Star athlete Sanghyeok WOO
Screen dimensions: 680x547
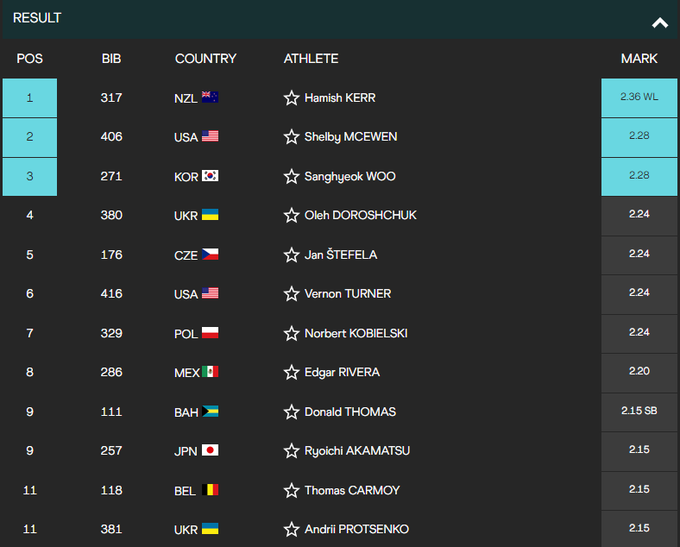(x=292, y=177)
